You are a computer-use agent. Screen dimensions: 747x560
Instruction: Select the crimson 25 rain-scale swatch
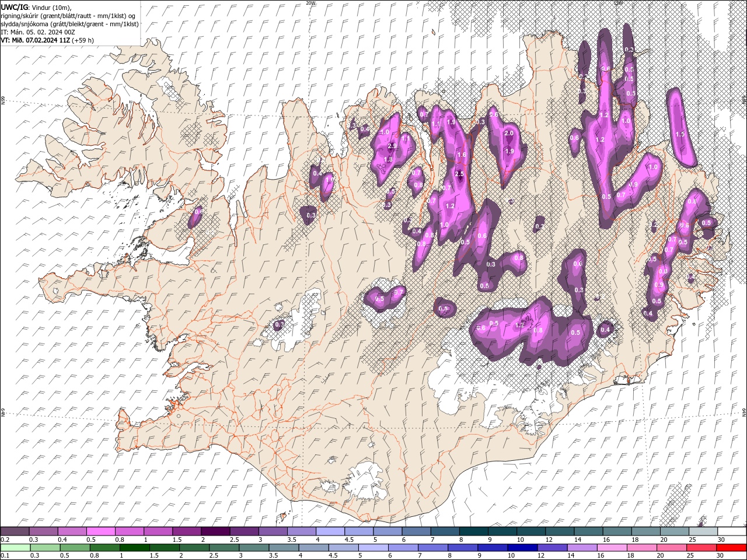701,548
